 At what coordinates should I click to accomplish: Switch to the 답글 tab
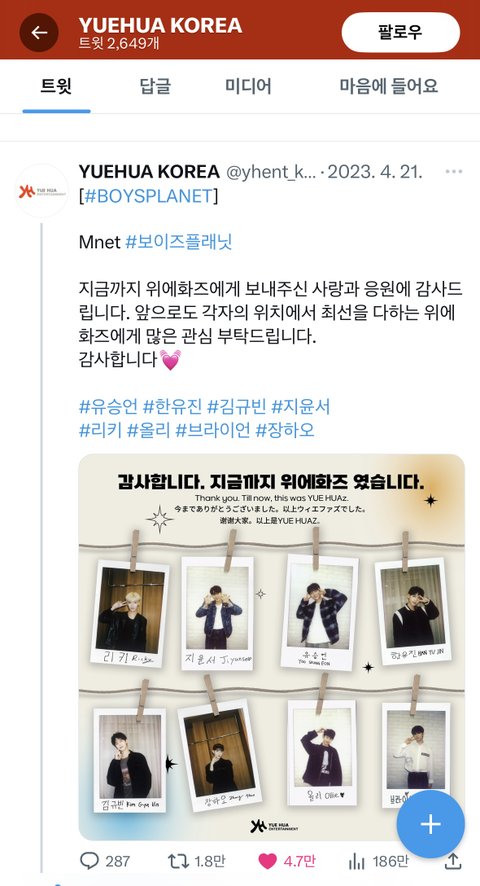[155, 86]
